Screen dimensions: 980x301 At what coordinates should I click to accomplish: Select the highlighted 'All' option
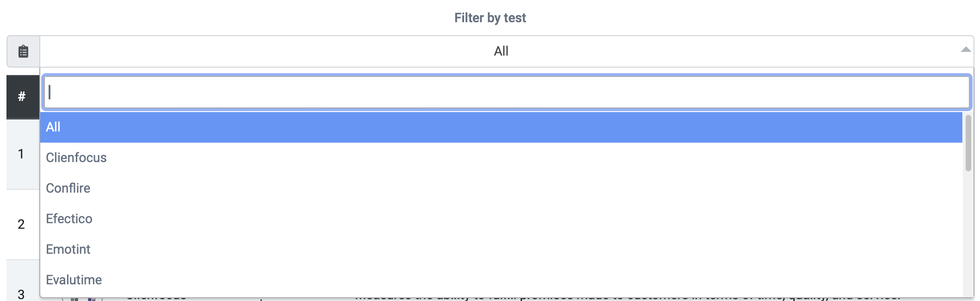(501, 127)
